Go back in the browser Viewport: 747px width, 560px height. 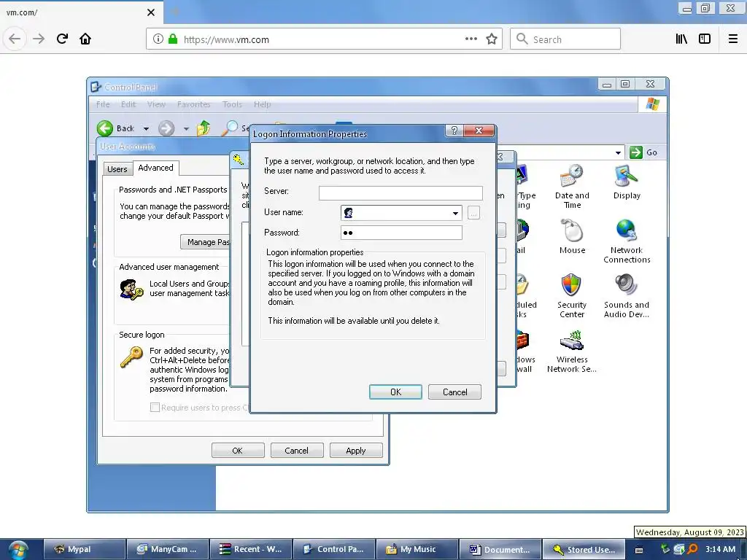click(15, 39)
